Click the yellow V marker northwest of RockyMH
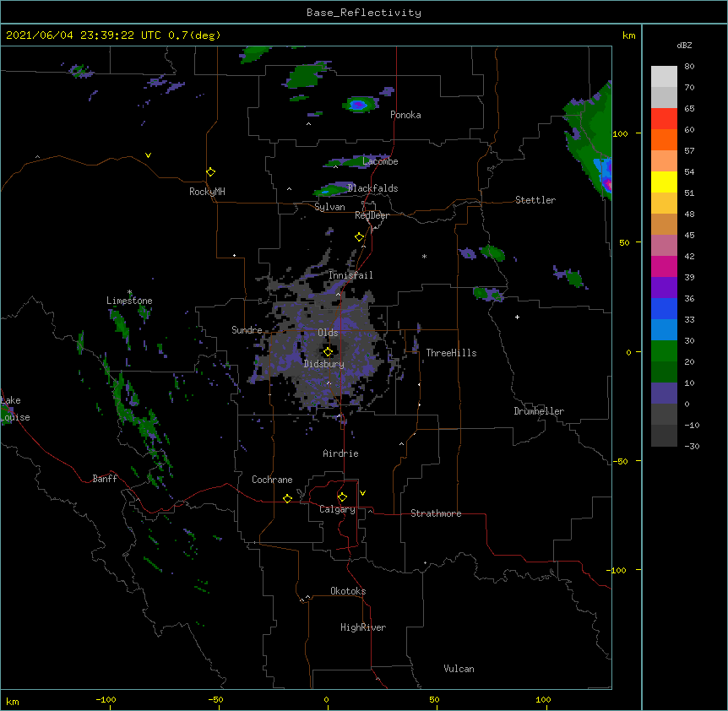This screenshot has width=728, height=711. 148,155
